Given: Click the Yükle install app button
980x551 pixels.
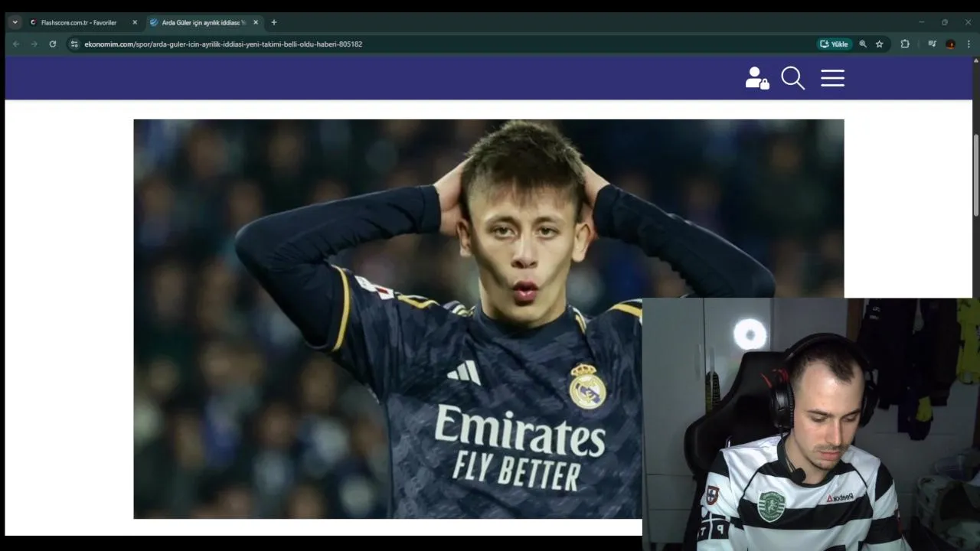Looking at the screenshot, I should pyautogui.click(x=835, y=44).
